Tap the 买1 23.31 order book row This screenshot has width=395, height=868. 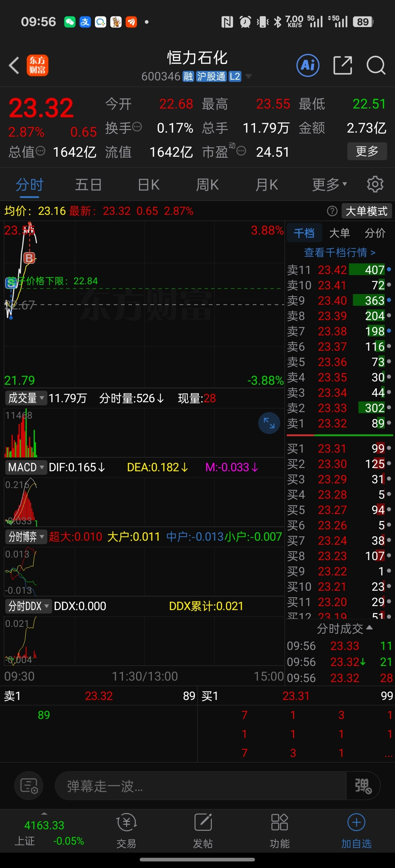click(339, 449)
